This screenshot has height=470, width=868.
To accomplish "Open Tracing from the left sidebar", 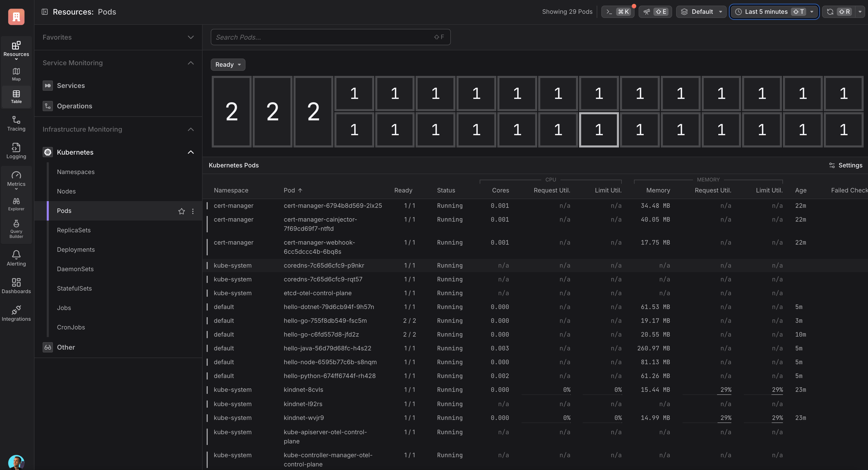I will [x=16, y=123].
